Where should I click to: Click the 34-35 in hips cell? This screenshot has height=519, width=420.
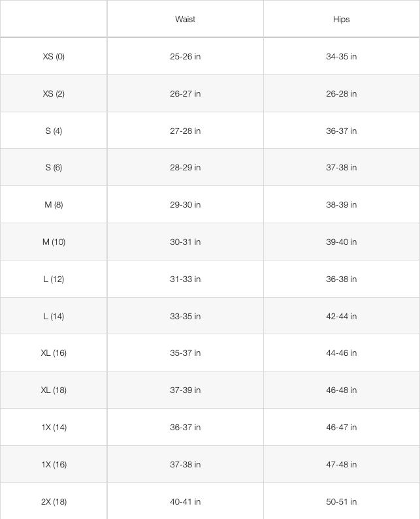tap(341, 57)
